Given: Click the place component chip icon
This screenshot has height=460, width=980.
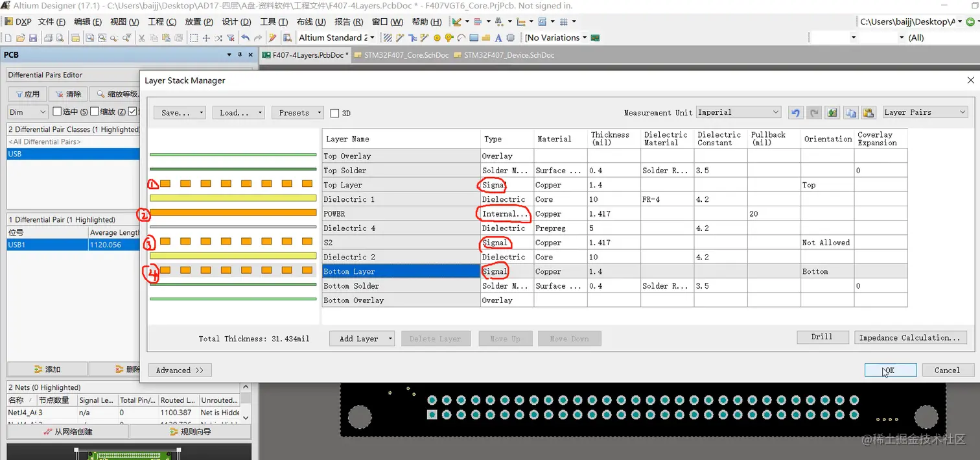Looking at the screenshot, I should coord(510,38).
